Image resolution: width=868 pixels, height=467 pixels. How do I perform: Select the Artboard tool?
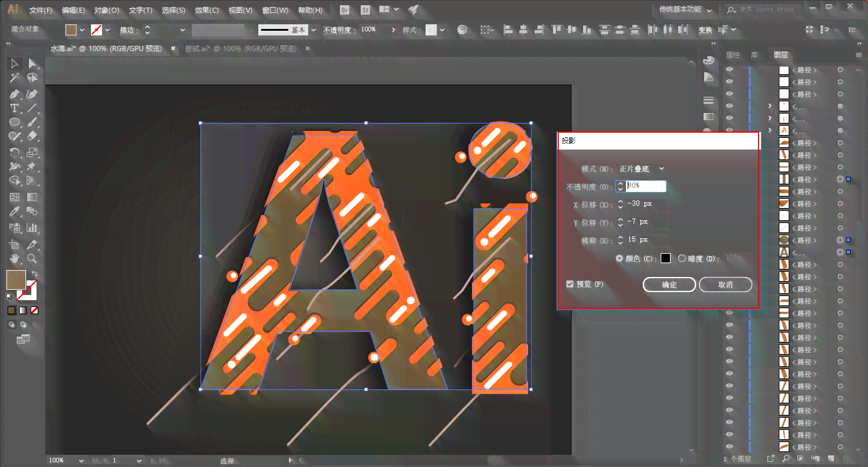click(x=15, y=244)
